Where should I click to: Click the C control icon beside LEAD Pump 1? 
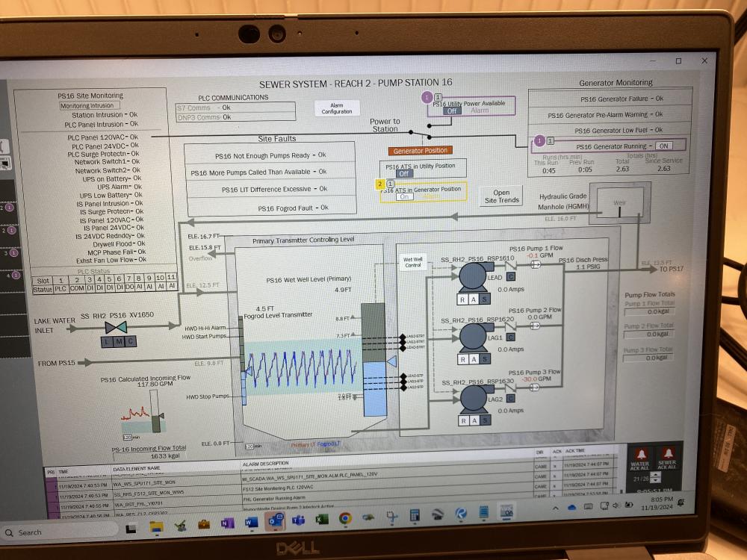509,277
